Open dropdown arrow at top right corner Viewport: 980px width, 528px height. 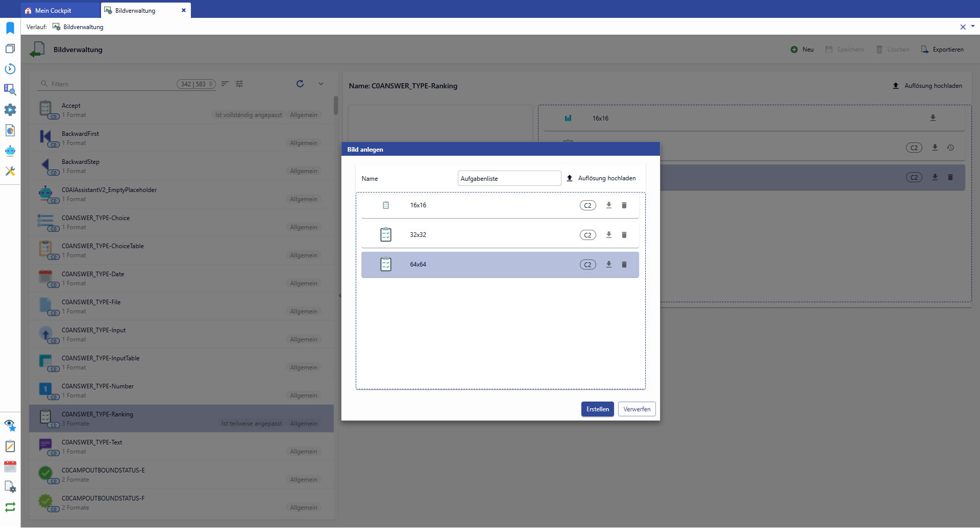pyautogui.click(x=973, y=26)
